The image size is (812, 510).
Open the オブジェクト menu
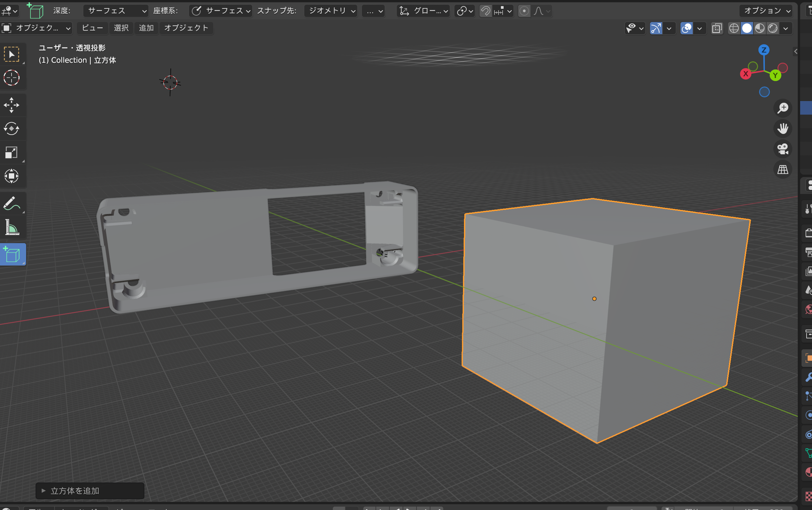(186, 28)
